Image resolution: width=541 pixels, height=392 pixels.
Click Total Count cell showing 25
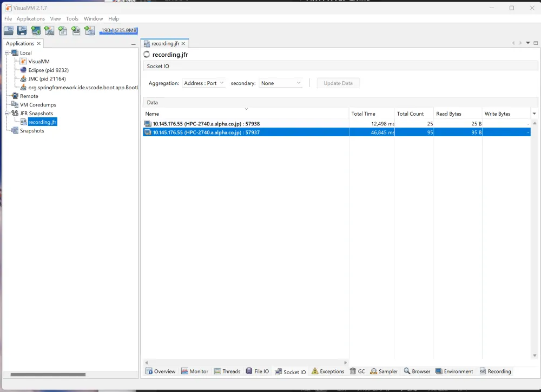[414, 123]
